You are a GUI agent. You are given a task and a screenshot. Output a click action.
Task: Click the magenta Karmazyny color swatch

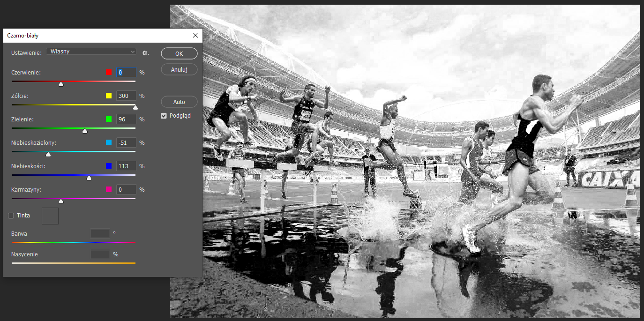pyautogui.click(x=109, y=189)
